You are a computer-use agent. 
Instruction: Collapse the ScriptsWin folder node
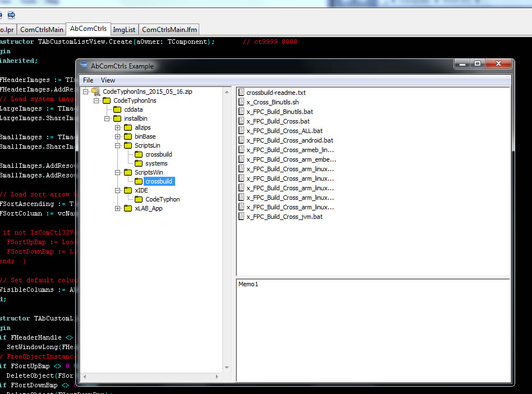click(118, 172)
